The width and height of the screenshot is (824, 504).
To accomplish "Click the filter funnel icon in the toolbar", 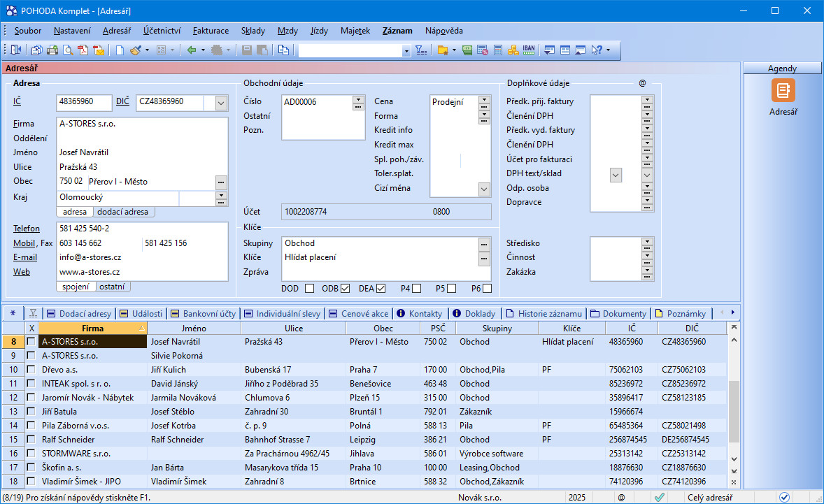I will pos(420,50).
